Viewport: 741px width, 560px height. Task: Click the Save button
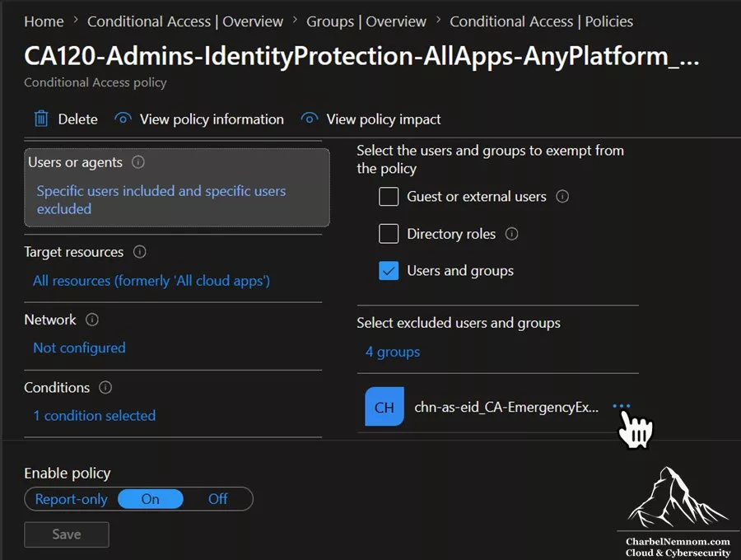[67, 534]
